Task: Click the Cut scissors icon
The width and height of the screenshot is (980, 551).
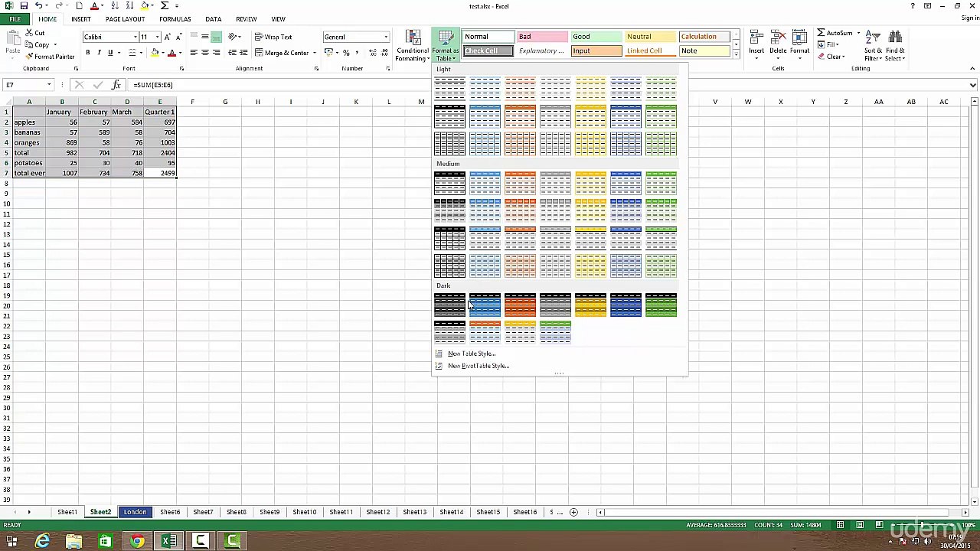Action: click(x=29, y=33)
